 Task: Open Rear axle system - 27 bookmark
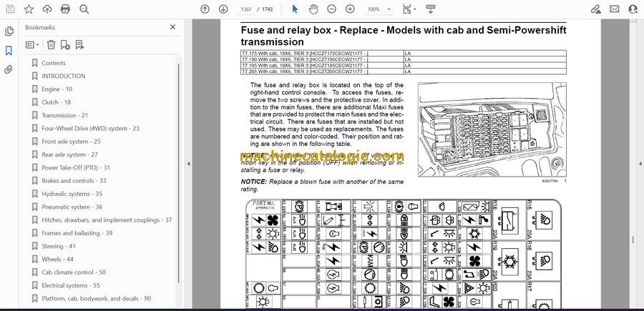[69, 154]
